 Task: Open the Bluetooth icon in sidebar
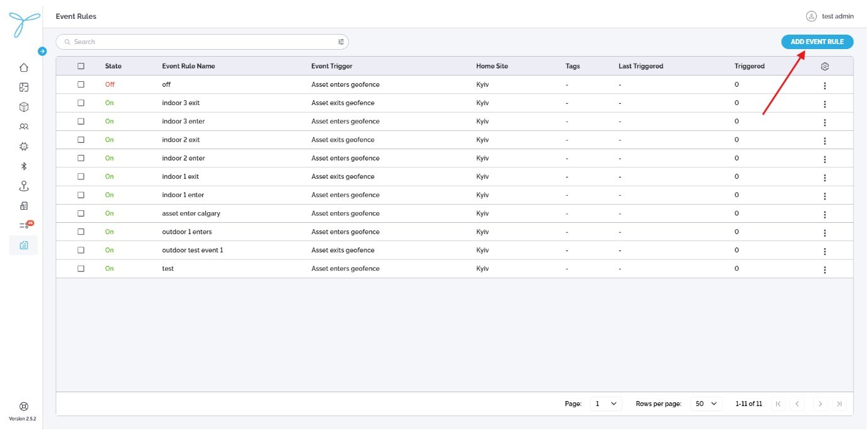[24, 166]
